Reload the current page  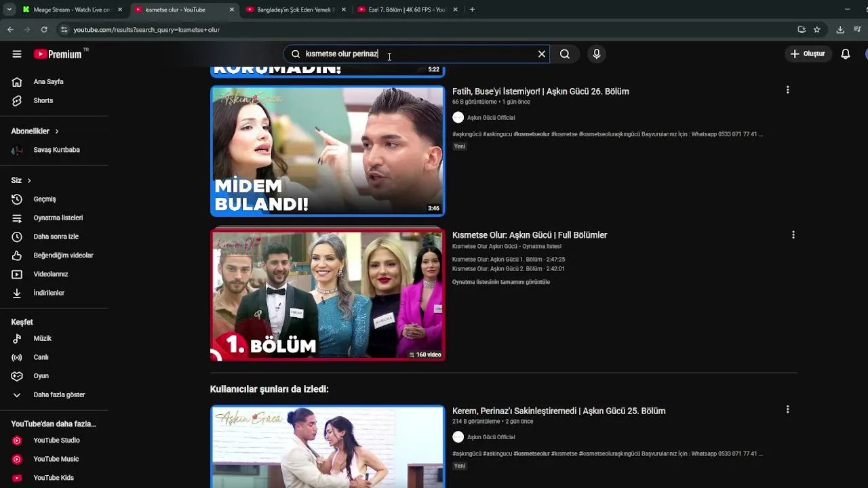coord(44,30)
